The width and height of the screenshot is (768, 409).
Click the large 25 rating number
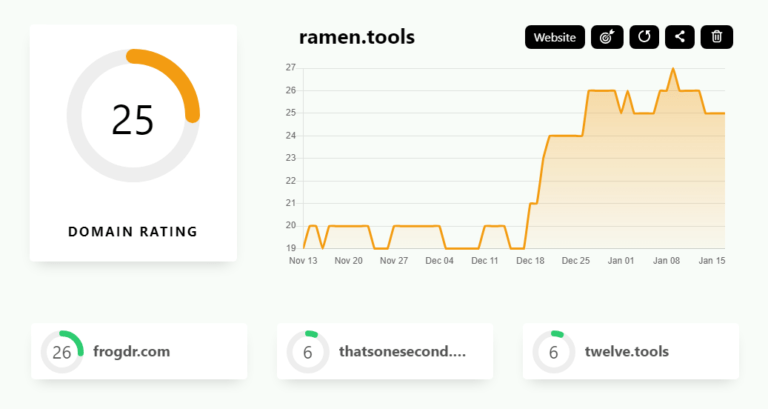tap(133, 119)
